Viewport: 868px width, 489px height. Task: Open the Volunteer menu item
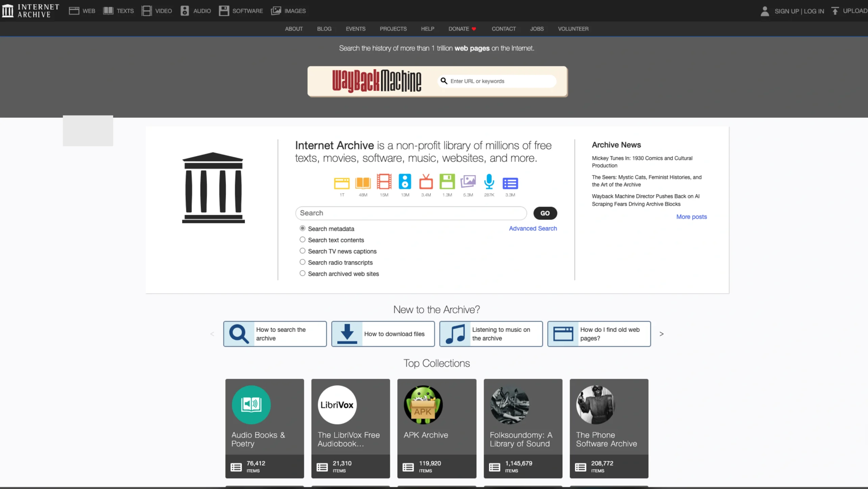point(573,29)
